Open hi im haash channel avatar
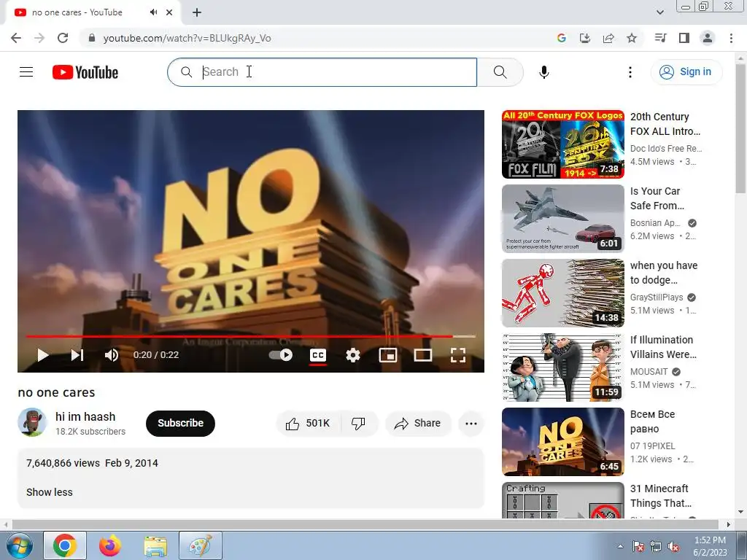This screenshot has height=560, width=747. 32,422
